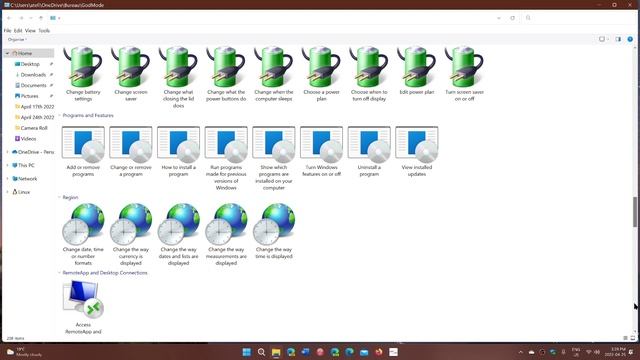The height and width of the screenshot is (360, 640).
Task: Open Show which programs are installed item
Action: coord(273,158)
